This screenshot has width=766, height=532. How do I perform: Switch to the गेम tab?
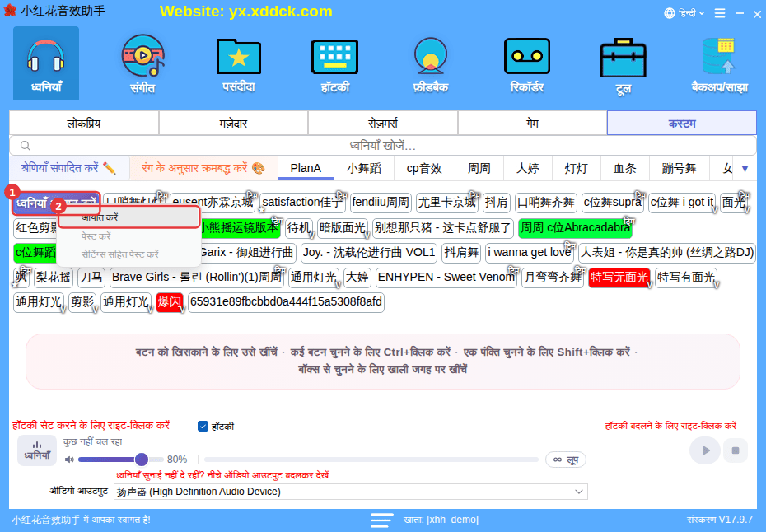532,123
